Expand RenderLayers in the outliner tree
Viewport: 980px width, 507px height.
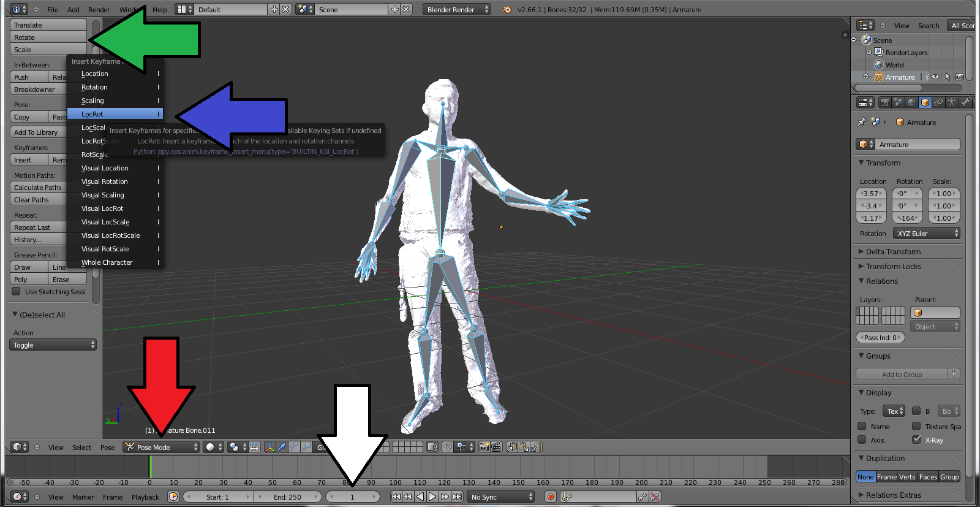tap(869, 52)
